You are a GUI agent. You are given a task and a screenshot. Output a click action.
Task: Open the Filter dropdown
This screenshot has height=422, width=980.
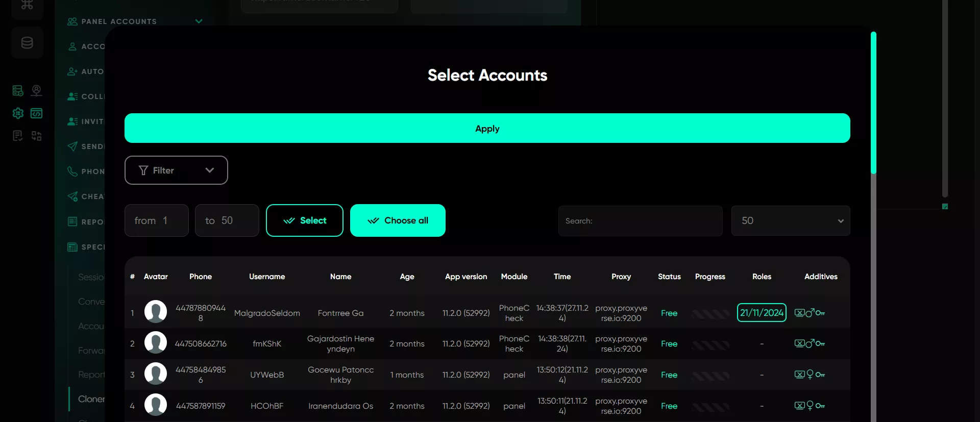tap(176, 170)
